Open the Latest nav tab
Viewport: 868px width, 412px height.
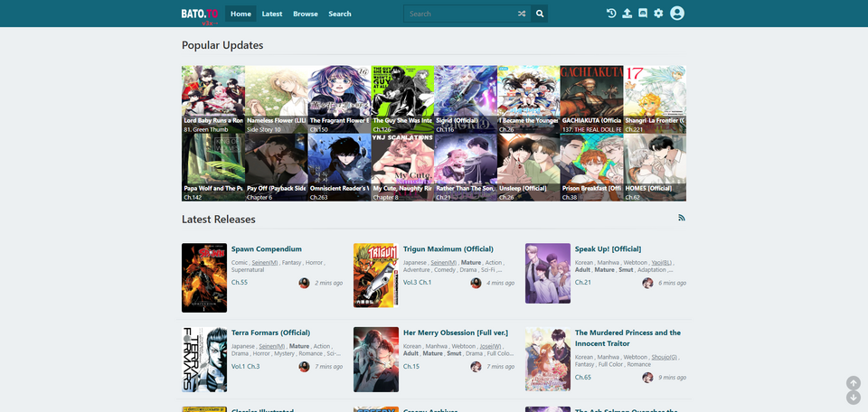point(272,14)
